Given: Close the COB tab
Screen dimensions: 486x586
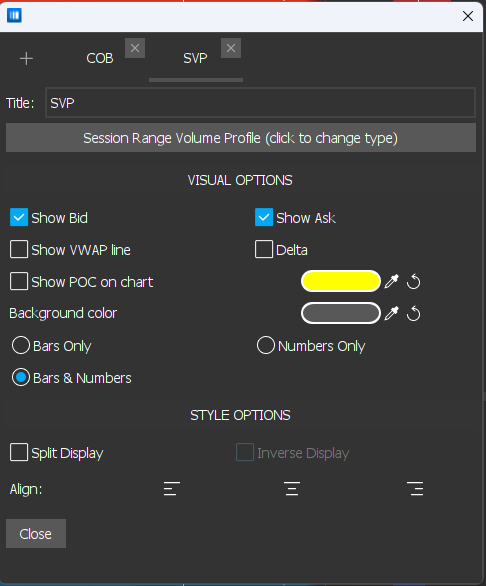Looking at the screenshot, I should [x=135, y=48].
